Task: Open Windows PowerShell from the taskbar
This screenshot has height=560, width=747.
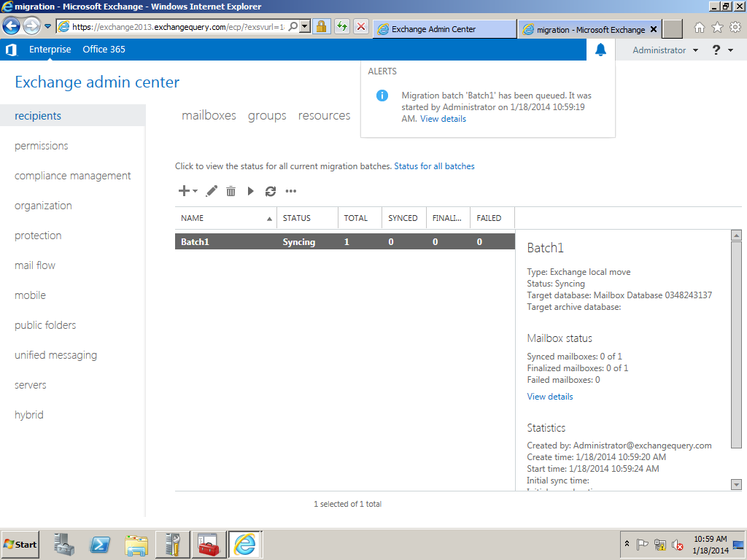Action: 101,544
